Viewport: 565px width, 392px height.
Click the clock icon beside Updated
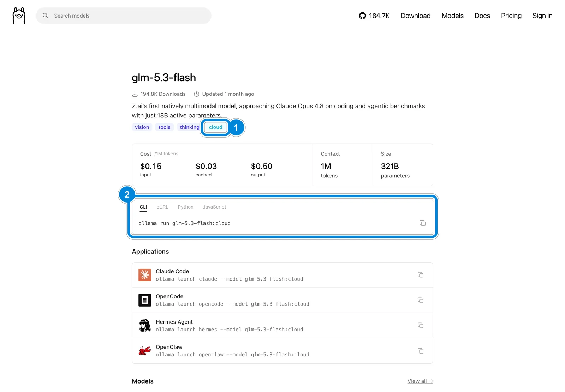[197, 94]
